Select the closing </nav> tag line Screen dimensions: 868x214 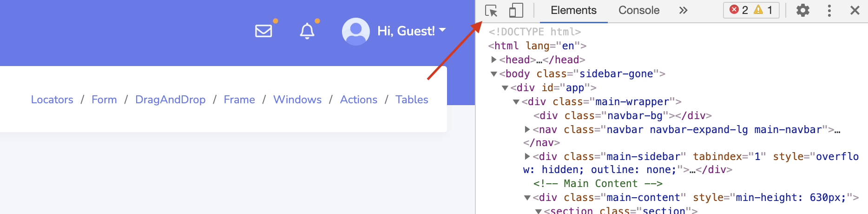point(542,142)
